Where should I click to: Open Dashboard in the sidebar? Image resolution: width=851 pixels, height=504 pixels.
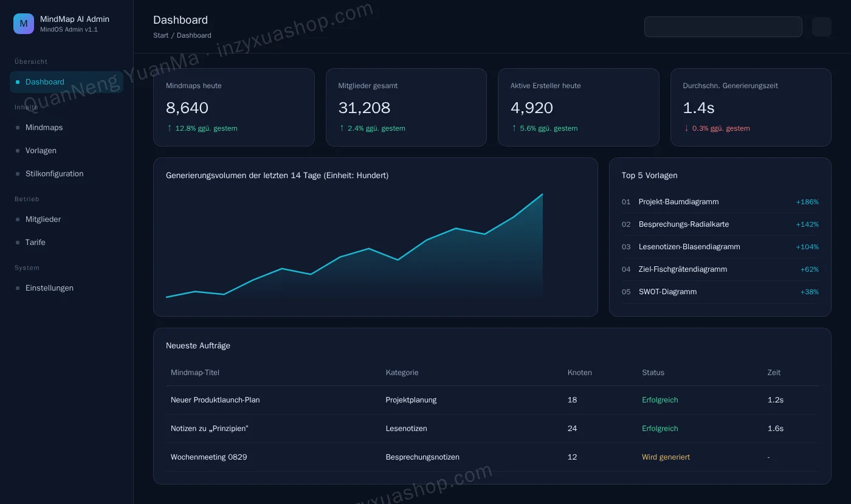[66, 82]
